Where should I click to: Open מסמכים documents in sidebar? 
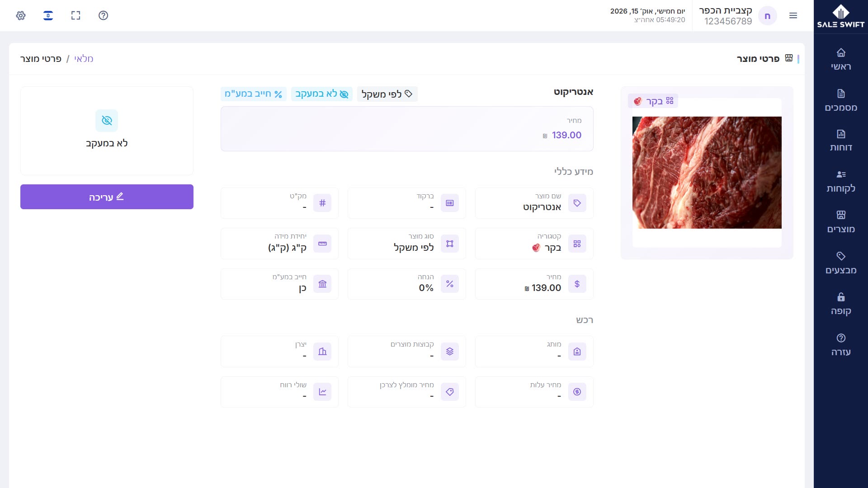(841, 100)
